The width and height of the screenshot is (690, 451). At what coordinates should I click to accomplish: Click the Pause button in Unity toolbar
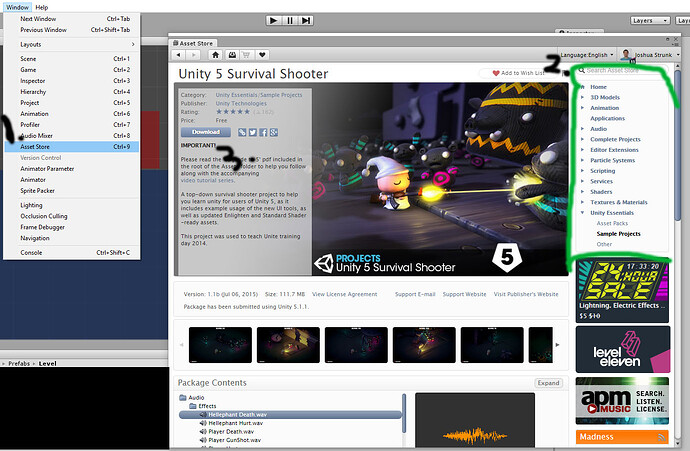pyautogui.click(x=290, y=20)
